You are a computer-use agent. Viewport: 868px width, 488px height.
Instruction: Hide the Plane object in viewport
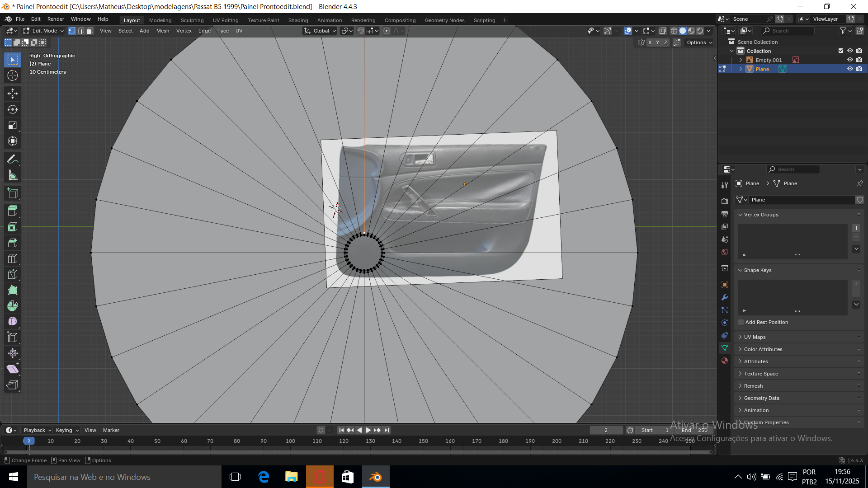point(850,69)
